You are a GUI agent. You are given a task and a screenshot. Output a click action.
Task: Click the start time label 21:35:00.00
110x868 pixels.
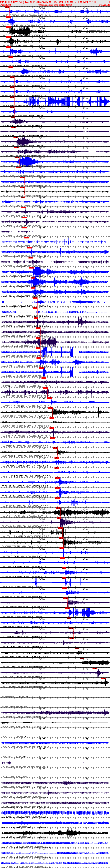(x=5, y=5)
